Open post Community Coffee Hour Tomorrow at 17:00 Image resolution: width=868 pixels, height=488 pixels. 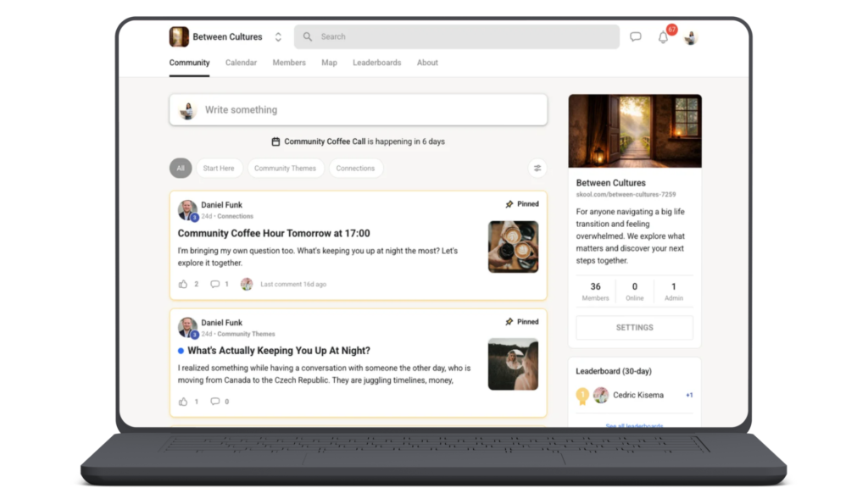point(274,234)
